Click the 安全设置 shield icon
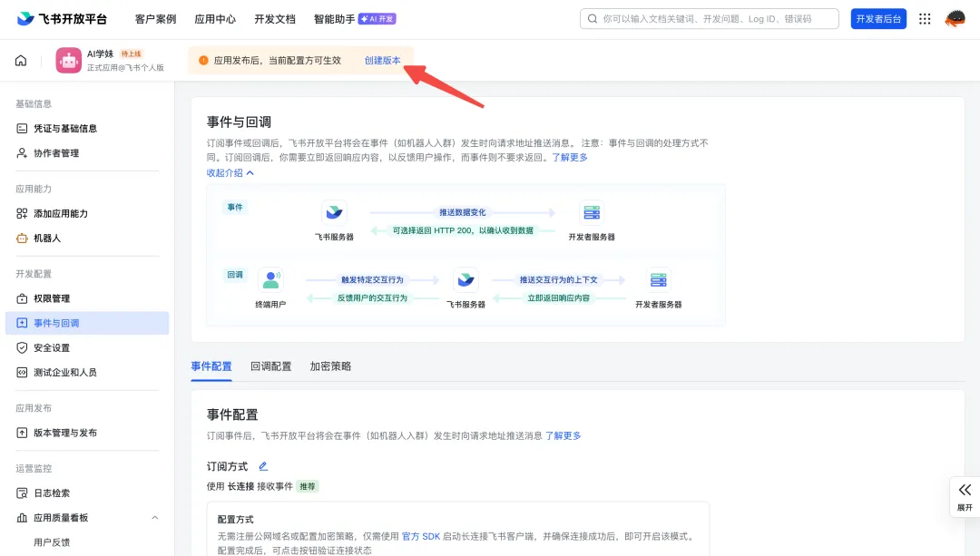The width and height of the screenshot is (980, 556). [x=22, y=347]
